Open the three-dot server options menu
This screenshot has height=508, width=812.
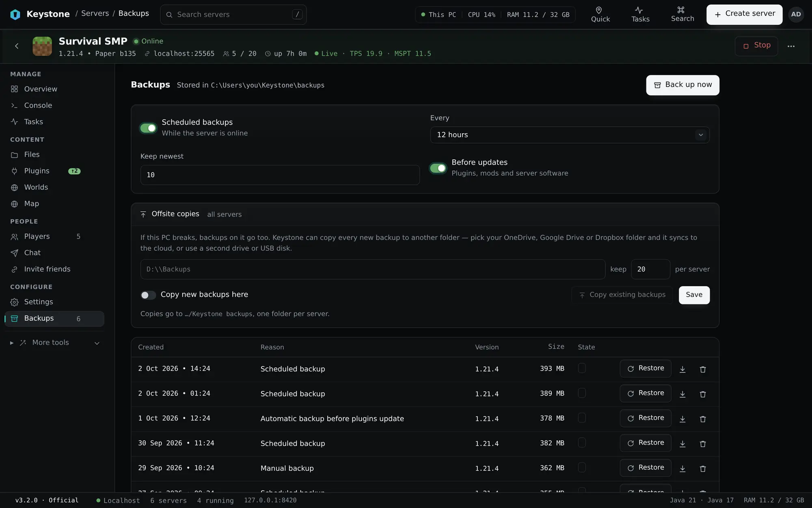click(791, 46)
